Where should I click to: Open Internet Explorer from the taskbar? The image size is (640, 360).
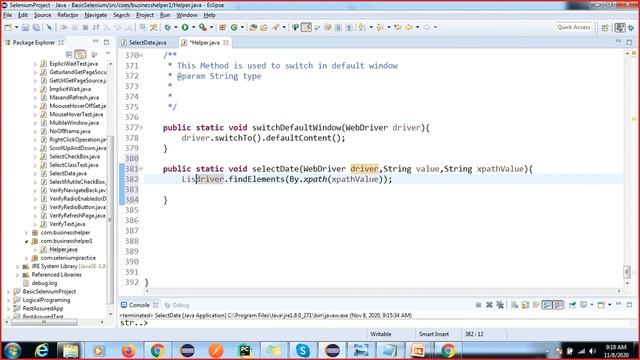point(41,351)
